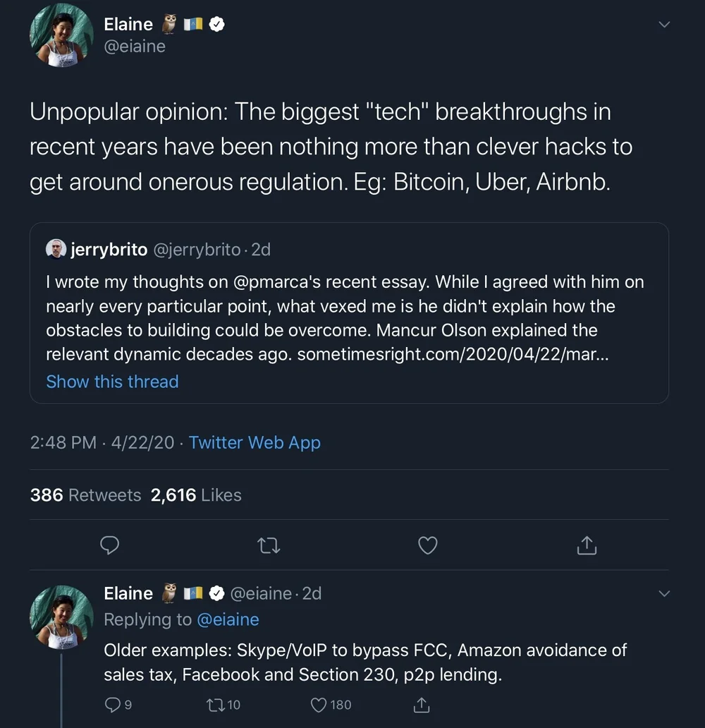The height and width of the screenshot is (728, 705).
Task: Open Elaine's avatar on the reply
Action: (61, 617)
